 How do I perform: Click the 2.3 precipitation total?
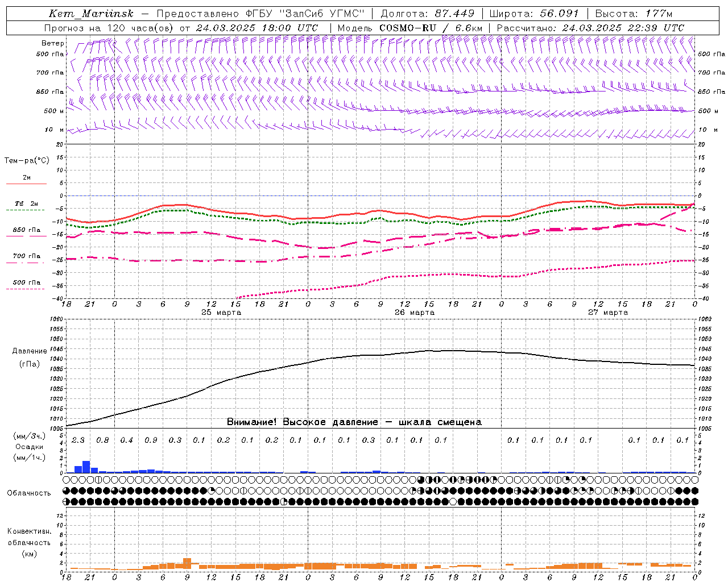pyautogui.click(x=78, y=440)
